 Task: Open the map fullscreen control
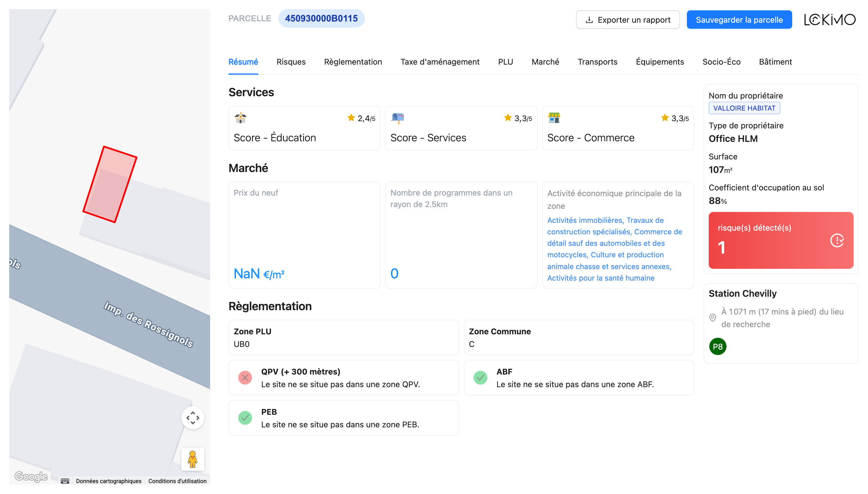coord(193,418)
